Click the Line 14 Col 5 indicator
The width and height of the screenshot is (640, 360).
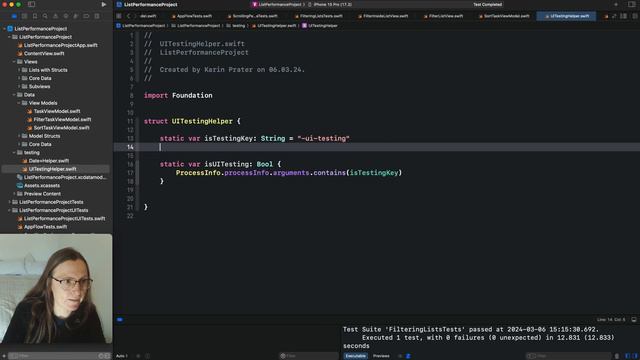coord(611,320)
